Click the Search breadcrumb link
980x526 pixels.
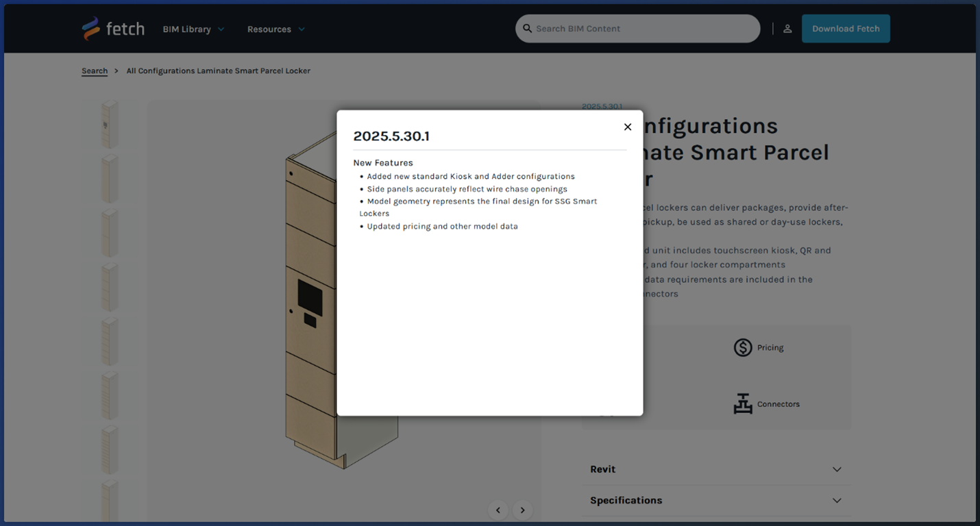click(x=95, y=71)
